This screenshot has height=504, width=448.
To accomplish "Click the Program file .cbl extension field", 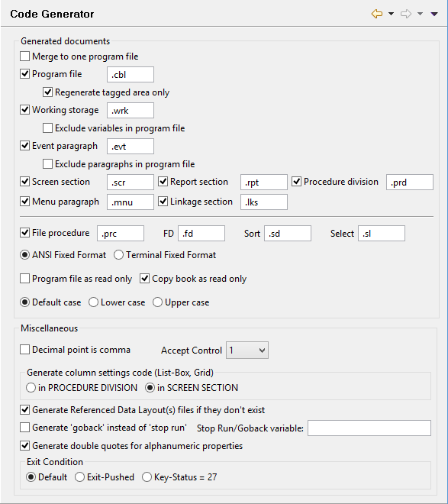I will tap(131, 75).
